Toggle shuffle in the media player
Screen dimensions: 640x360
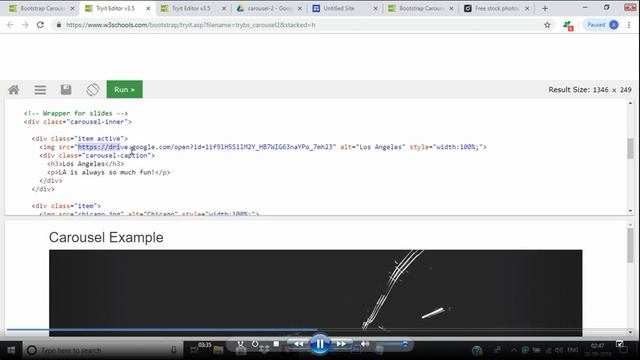point(240,344)
